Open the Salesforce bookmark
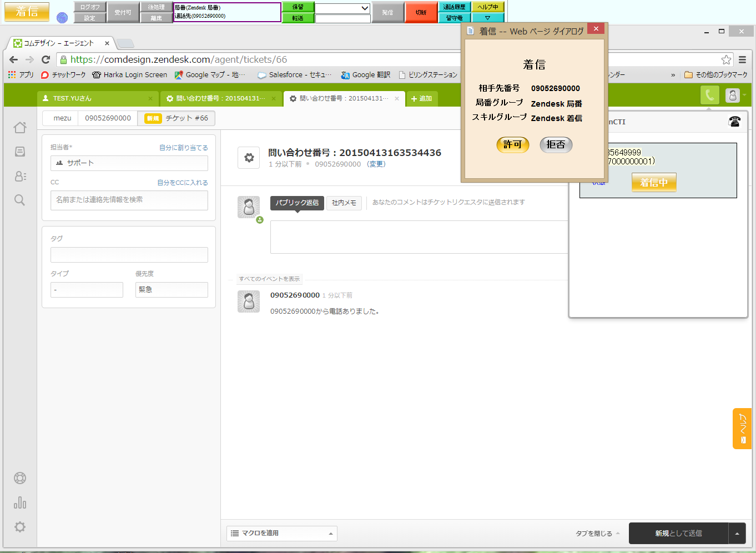756x553 pixels. point(295,74)
